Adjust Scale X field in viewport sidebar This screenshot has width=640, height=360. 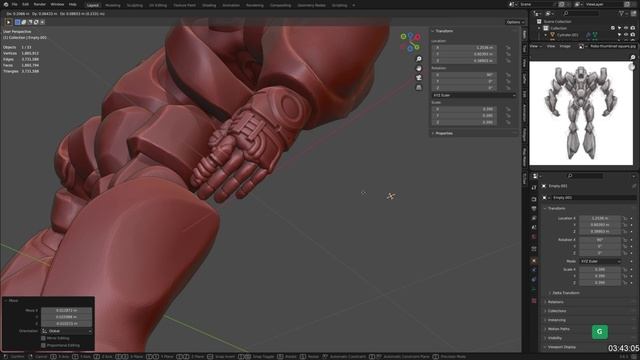[465, 109]
